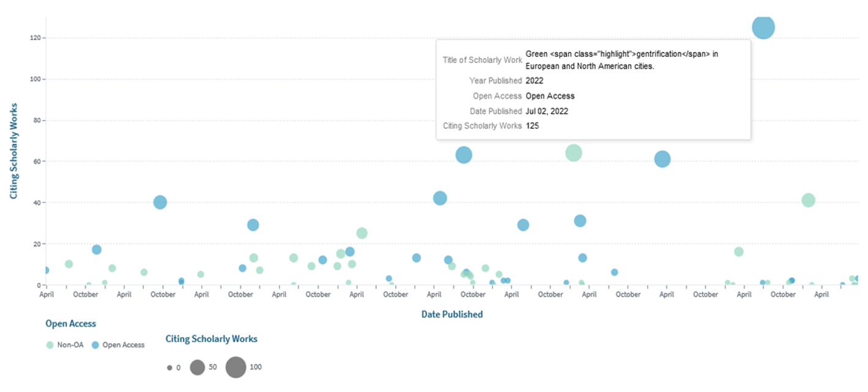Click the Green gentrification title in the tooltip
This screenshot has width=868, height=392.
(x=621, y=60)
